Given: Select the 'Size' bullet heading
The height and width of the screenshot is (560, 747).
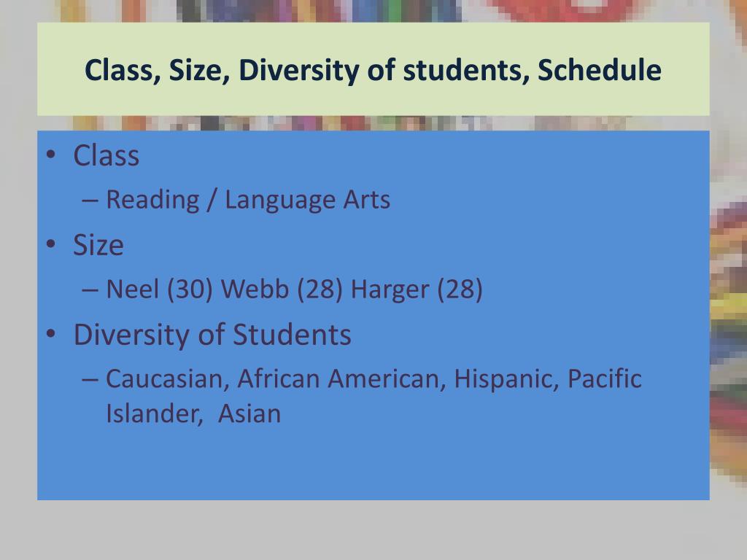Looking at the screenshot, I should [98, 245].
